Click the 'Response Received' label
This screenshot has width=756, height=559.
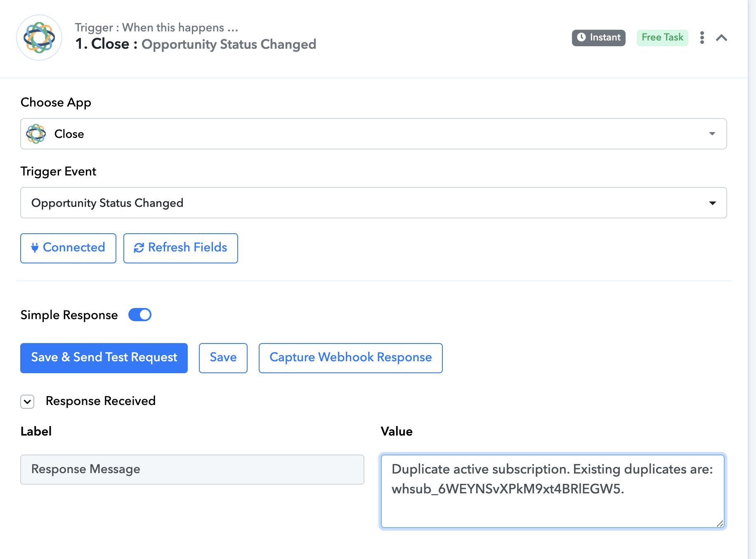point(101,401)
